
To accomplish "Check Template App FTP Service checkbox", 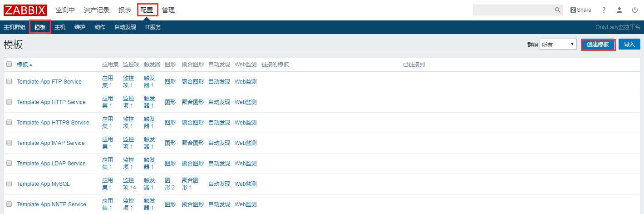I will pyautogui.click(x=9, y=82).
